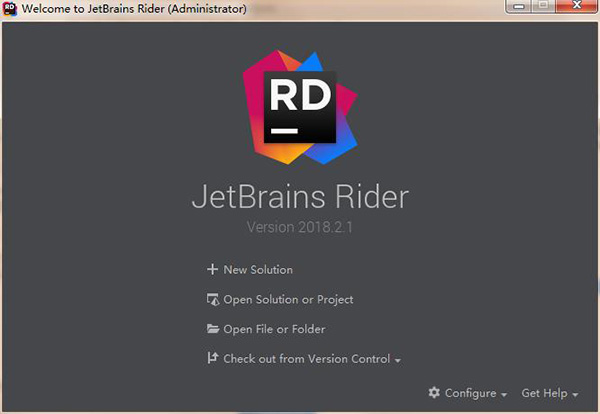This screenshot has width=600, height=414.
Task: Expand the Get Help dropdown arrow
Action: (x=575, y=394)
